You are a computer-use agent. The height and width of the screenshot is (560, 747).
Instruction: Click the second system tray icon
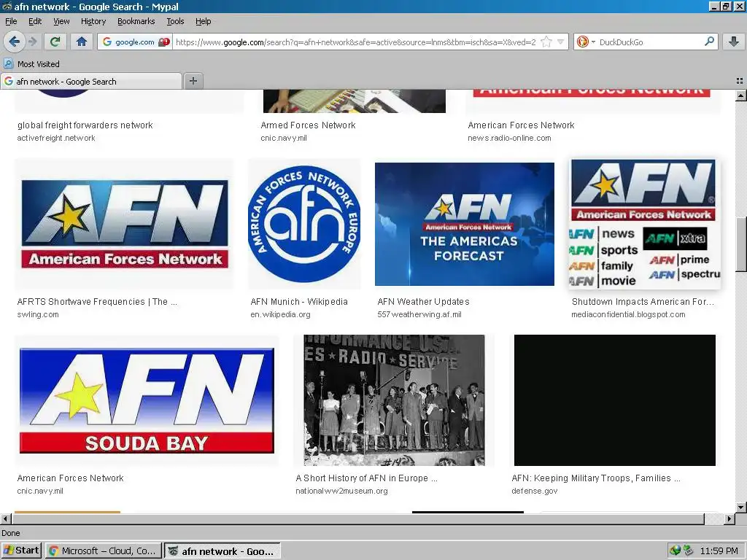click(x=687, y=551)
